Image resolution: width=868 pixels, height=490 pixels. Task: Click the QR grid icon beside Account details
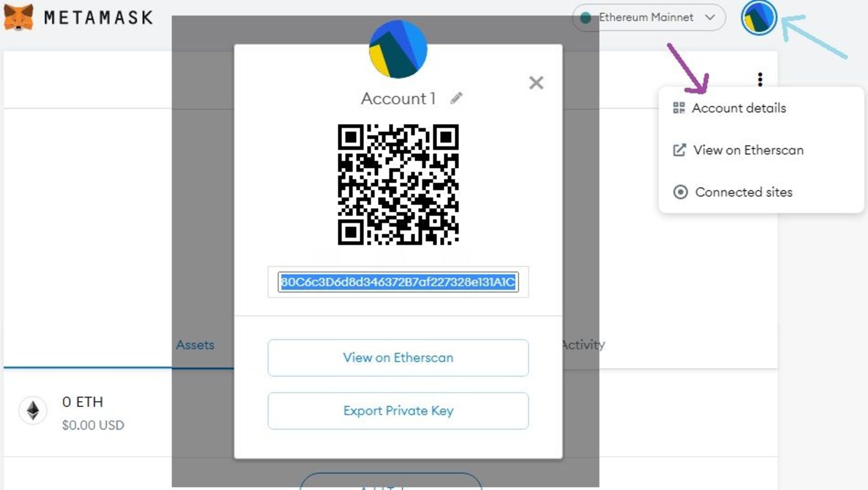coord(679,108)
